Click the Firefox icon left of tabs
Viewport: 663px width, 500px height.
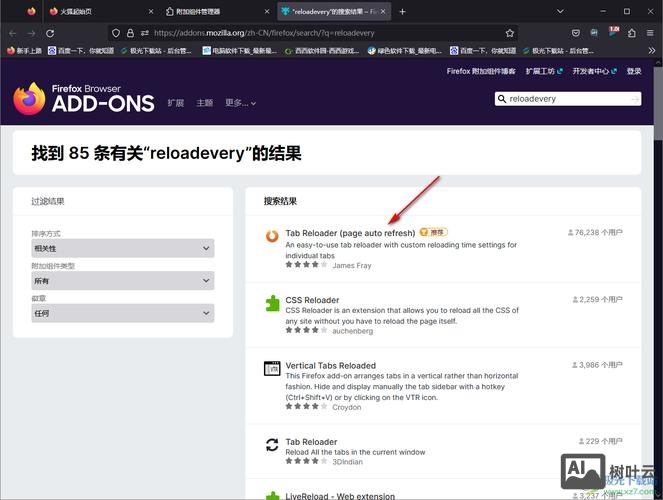tap(31, 11)
